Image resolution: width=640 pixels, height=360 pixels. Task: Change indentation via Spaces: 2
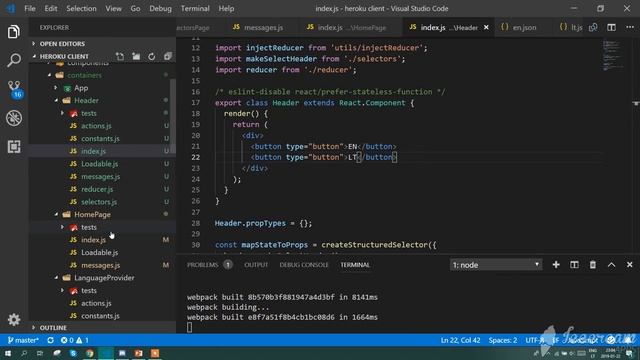click(502, 340)
